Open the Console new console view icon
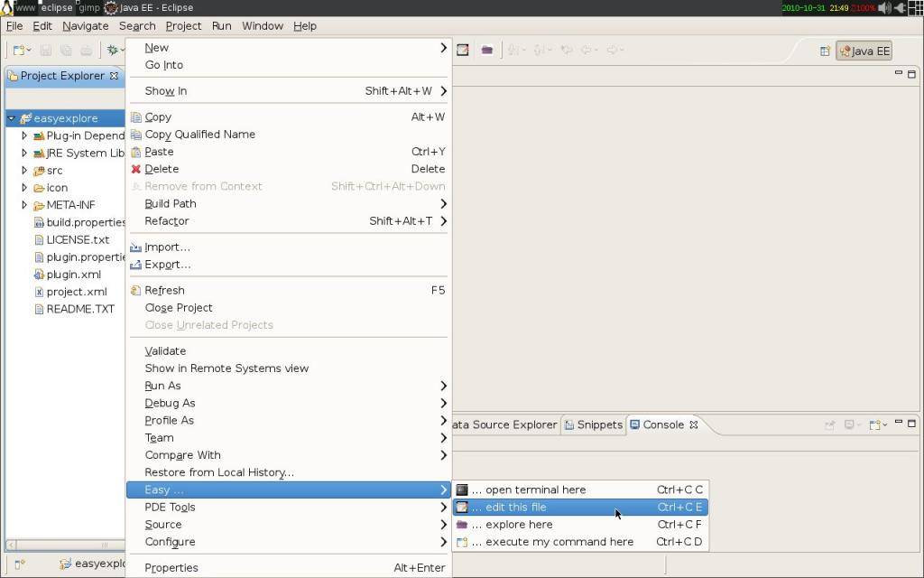This screenshot has width=924, height=578. pos(875,424)
